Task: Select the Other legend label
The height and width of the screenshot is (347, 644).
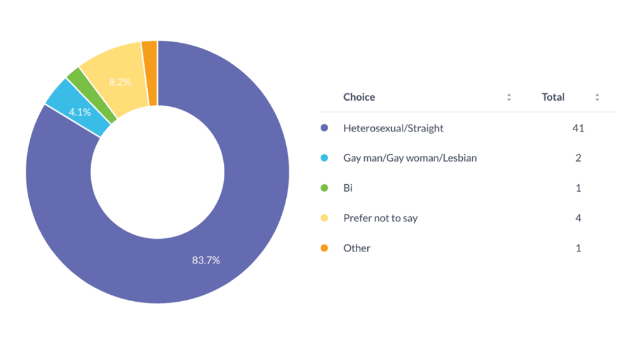Action: coord(357,248)
